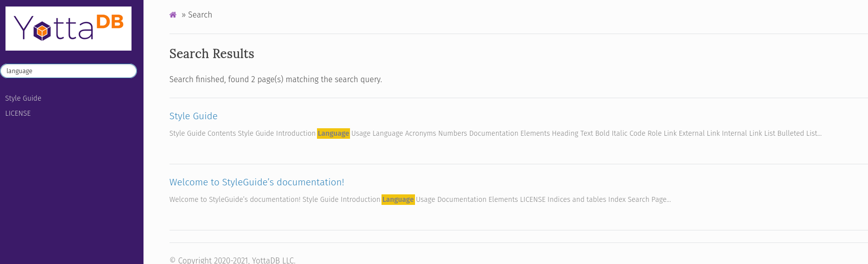Open LICENSE in the sidebar
This screenshot has height=264, width=868.
[x=18, y=113]
